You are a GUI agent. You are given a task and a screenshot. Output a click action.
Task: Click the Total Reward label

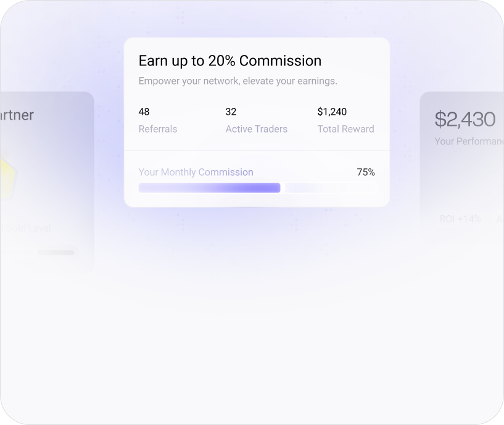(345, 129)
